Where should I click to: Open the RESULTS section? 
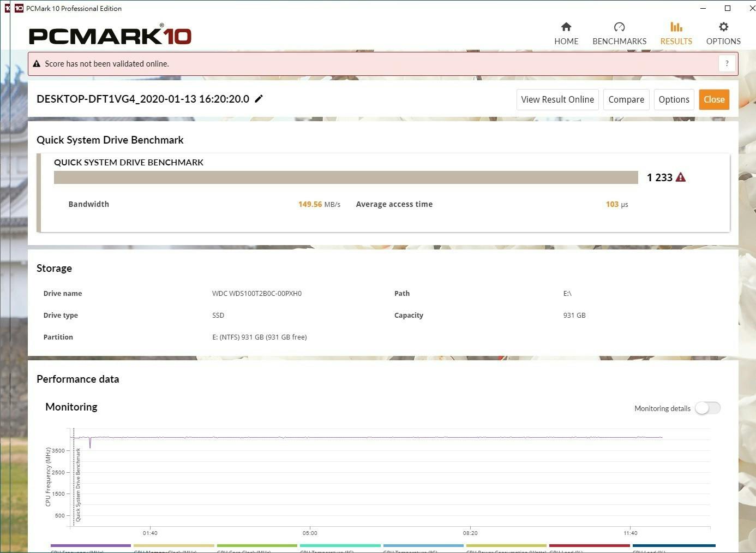[676, 34]
